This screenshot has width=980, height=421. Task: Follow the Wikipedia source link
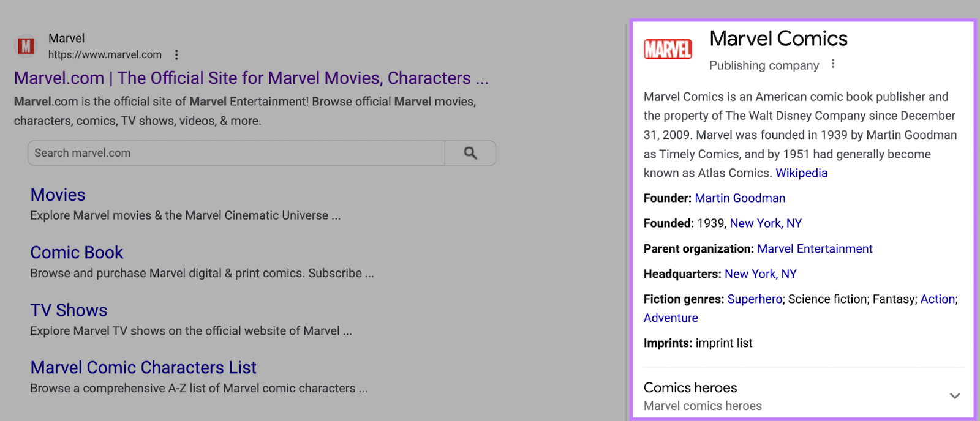pyautogui.click(x=801, y=173)
